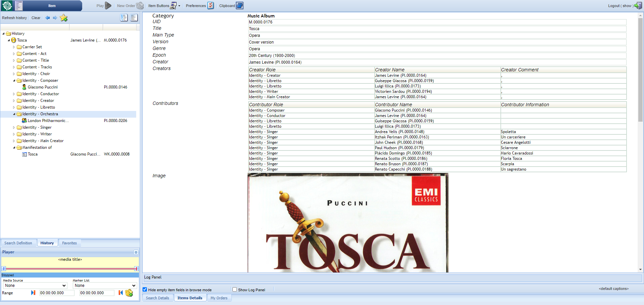Click Renata Scotto contributor name
This screenshot has height=305, width=644.
[x=401, y=159]
